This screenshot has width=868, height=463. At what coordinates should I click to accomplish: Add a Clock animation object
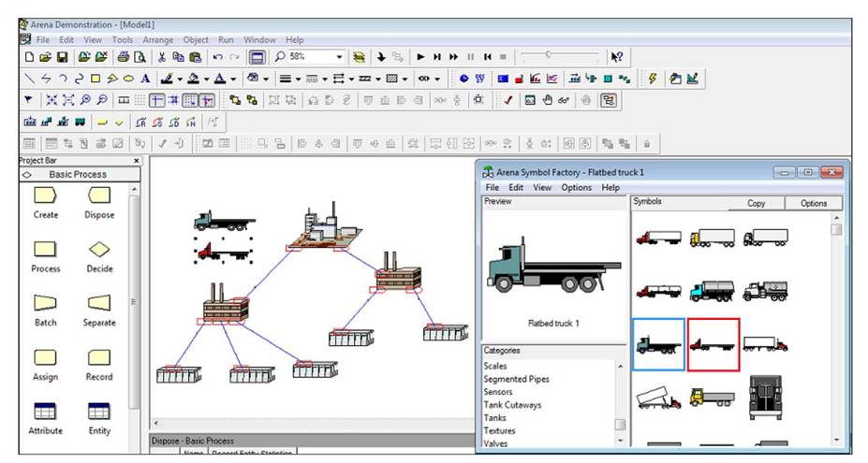click(x=463, y=79)
